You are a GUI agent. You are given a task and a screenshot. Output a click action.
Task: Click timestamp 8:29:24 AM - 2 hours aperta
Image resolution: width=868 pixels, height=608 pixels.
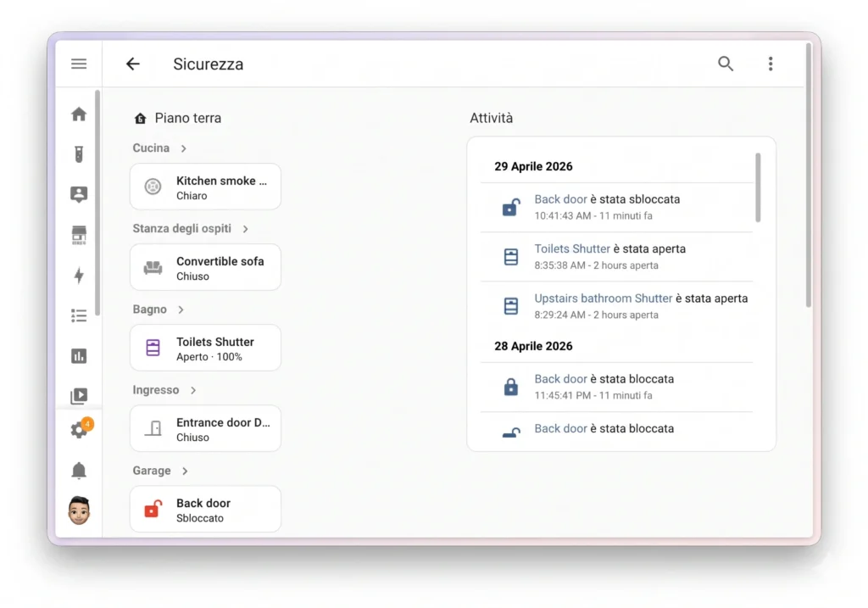(x=596, y=315)
